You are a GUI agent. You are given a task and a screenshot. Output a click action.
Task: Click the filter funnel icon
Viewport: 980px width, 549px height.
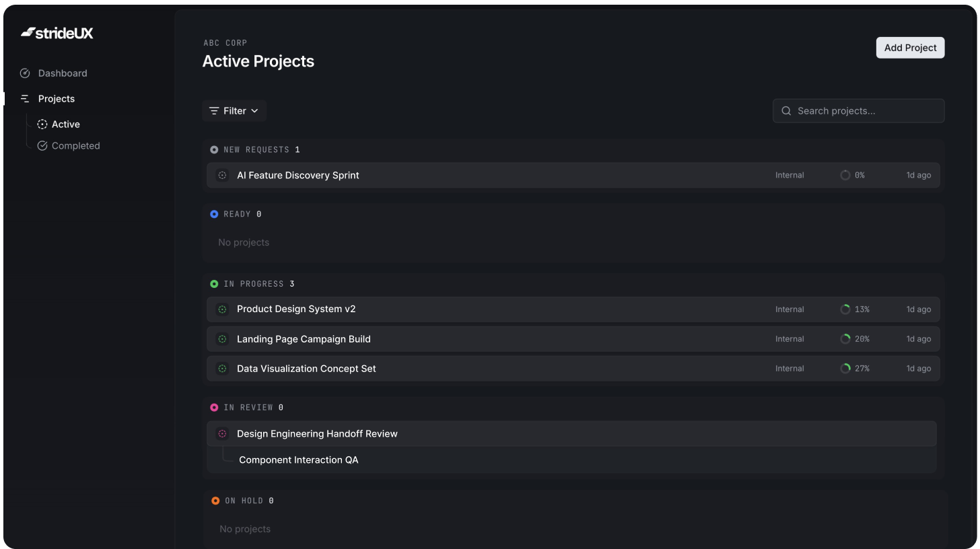[x=214, y=110]
